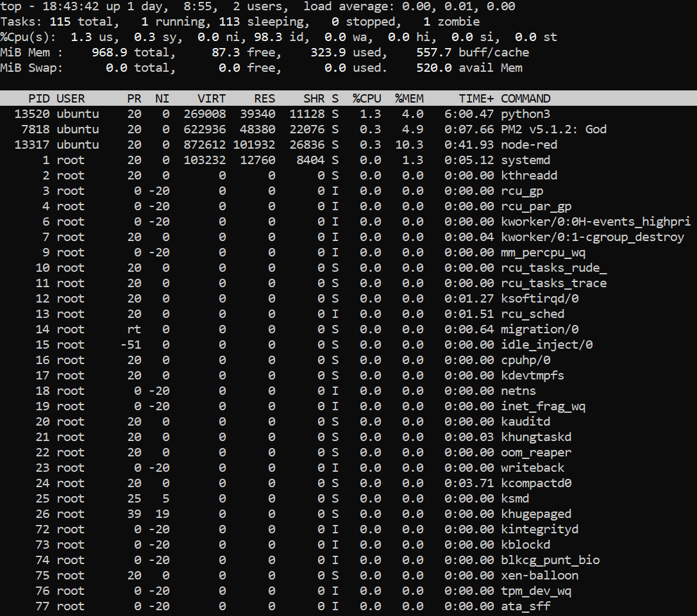Select the VIRT column header

[x=212, y=98]
